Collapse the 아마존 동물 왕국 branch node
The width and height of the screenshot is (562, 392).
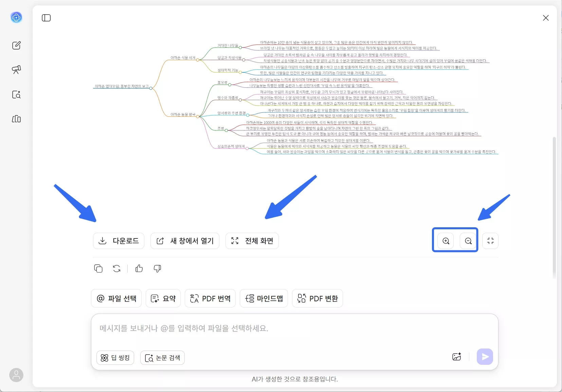198,117
